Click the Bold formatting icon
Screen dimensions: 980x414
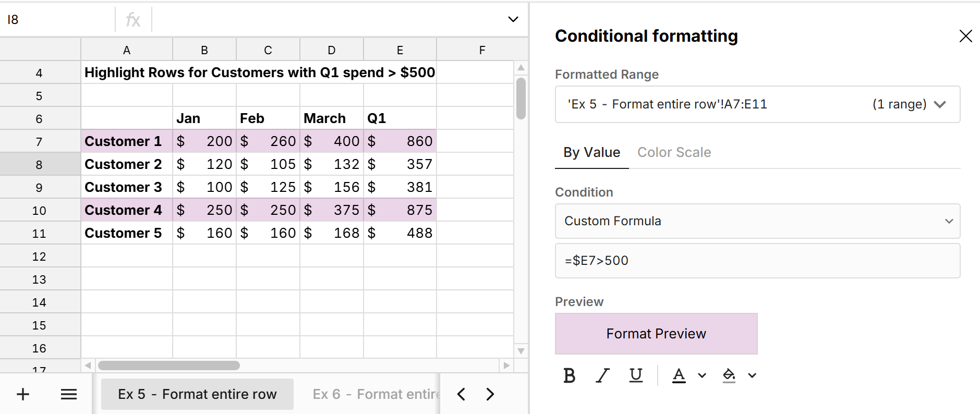570,375
